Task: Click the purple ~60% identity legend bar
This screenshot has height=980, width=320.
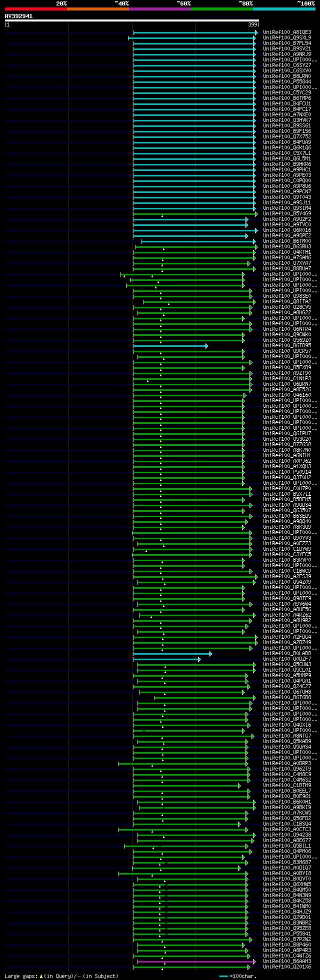Action: point(160,9)
